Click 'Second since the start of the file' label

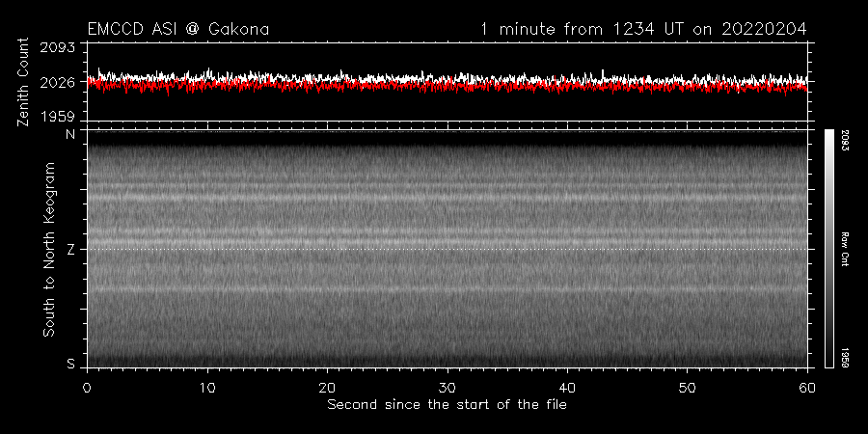pyautogui.click(x=448, y=405)
